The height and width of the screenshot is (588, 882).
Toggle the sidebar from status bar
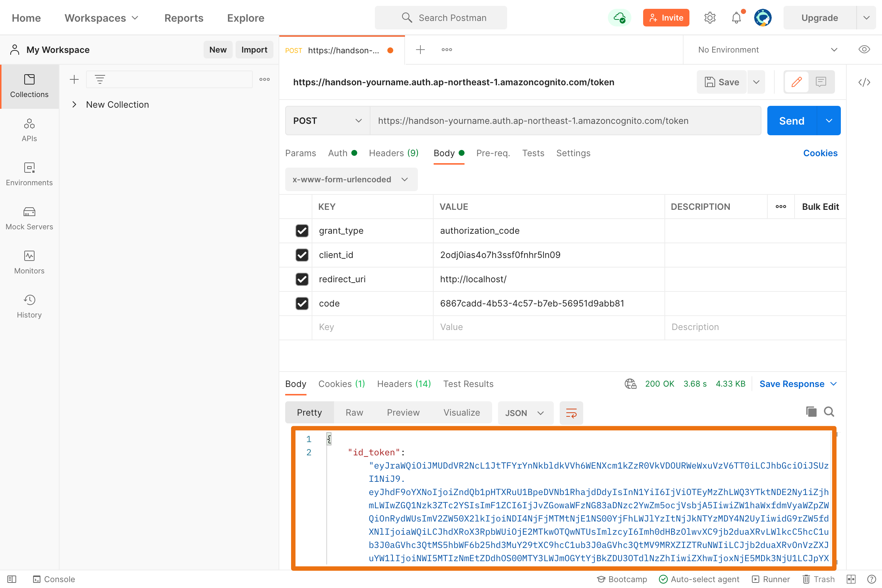(12, 579)
